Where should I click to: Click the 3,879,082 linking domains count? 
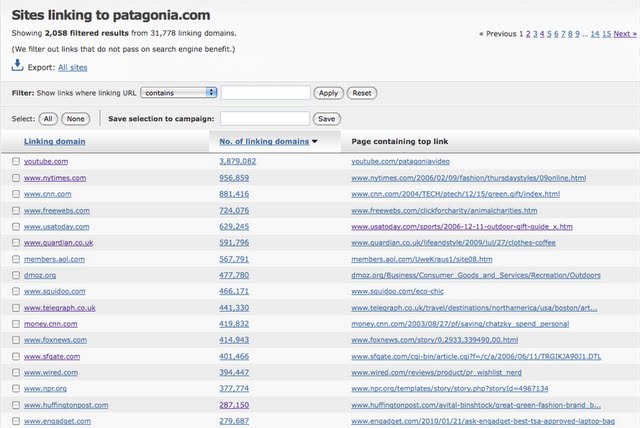238,161
